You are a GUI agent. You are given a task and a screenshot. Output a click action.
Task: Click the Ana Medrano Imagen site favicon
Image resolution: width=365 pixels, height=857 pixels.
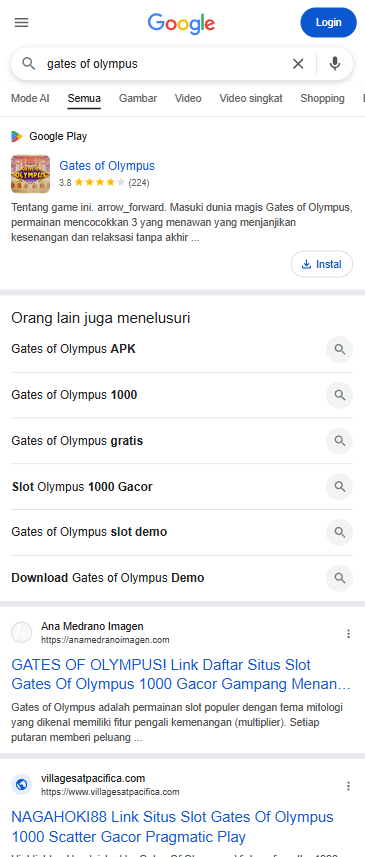pos(22,632)
